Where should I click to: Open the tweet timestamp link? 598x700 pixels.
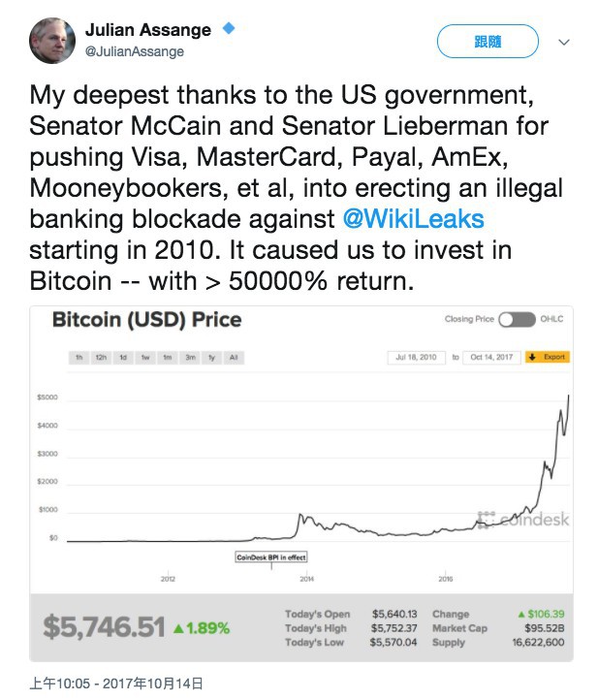(x=115, y=684)
